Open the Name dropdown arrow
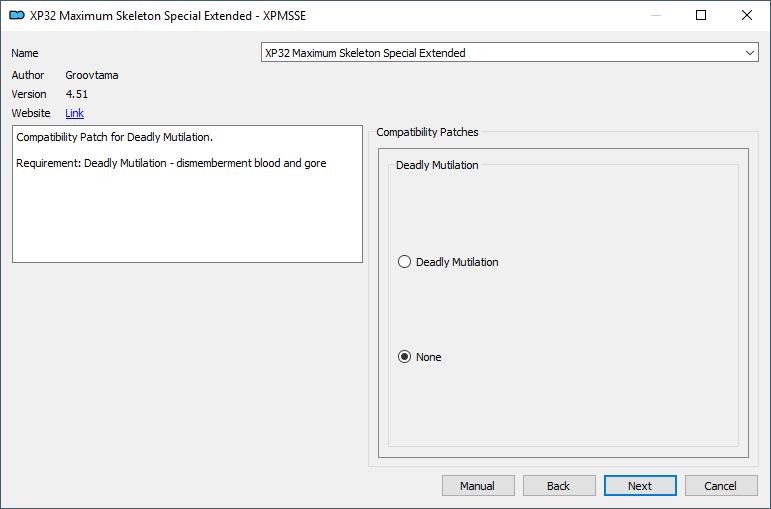The height and width of the screenshot is (509, 771). [x=749, y=53]
